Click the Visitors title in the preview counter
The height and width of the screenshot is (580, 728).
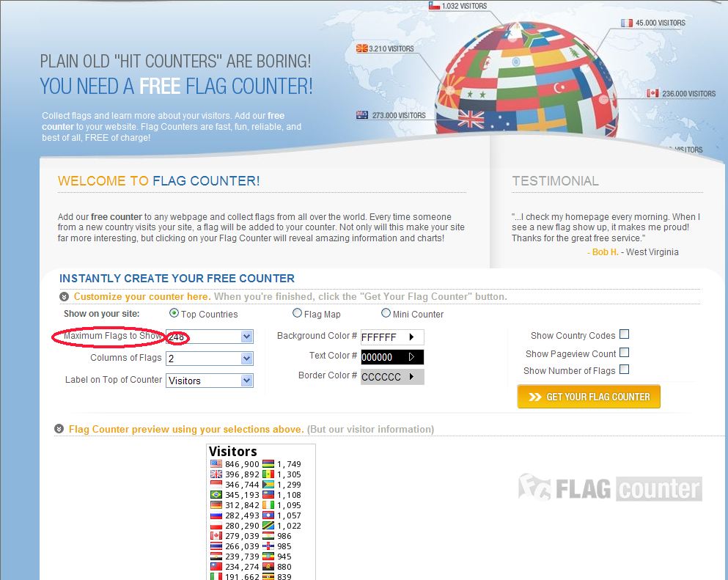point(232,452)
